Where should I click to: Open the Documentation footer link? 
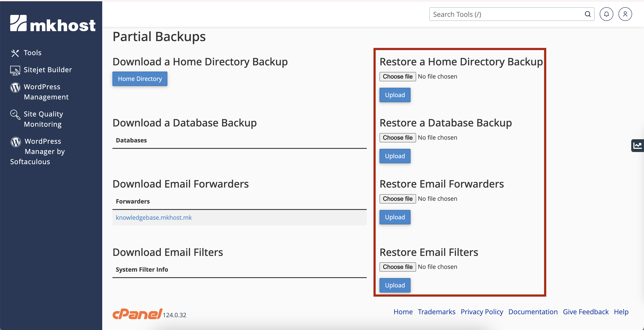pos(533,312)
